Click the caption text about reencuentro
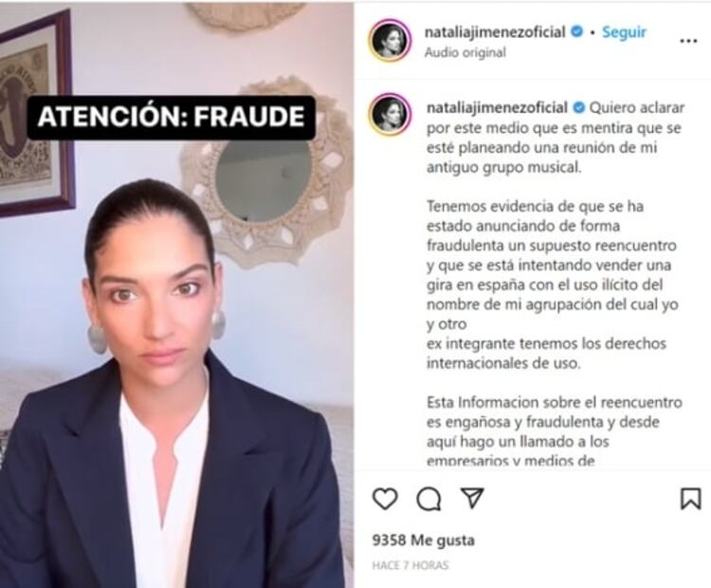 click(x=555, y=432)
